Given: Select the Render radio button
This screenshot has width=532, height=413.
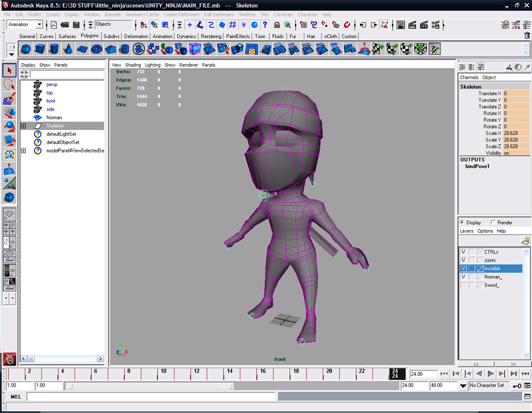Looking at the screenshot, I should (492, 222).
